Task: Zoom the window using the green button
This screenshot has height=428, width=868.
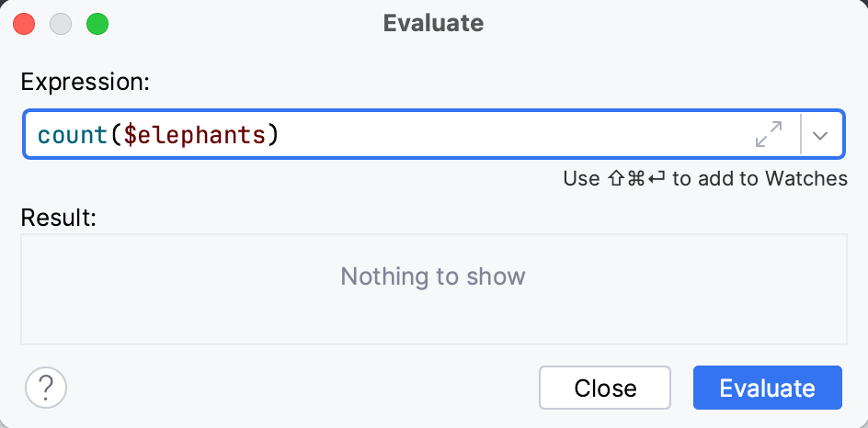Action: [x=97, y=24]
